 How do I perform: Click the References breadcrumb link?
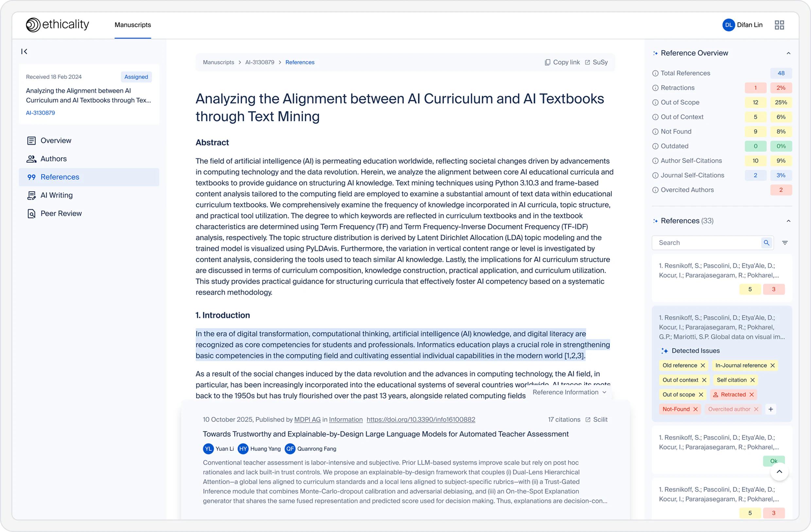pos(300,62)
